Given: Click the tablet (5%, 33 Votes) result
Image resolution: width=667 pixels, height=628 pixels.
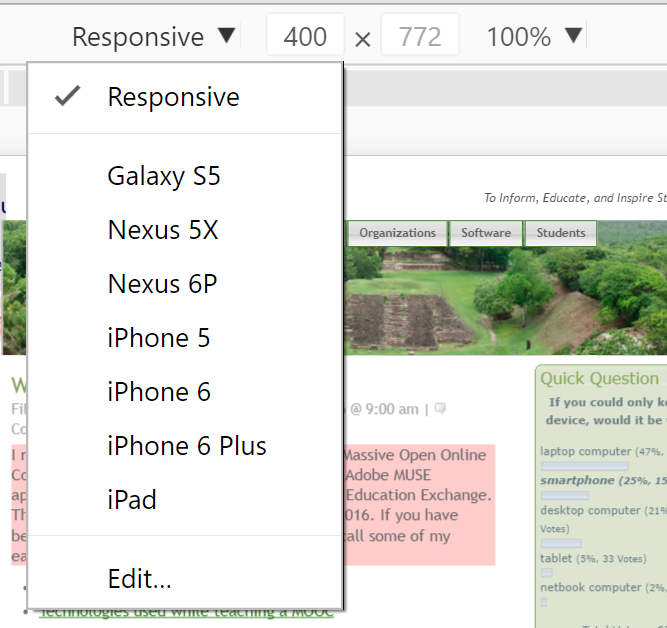Looking at the screenshot, I should click(593, 558).
